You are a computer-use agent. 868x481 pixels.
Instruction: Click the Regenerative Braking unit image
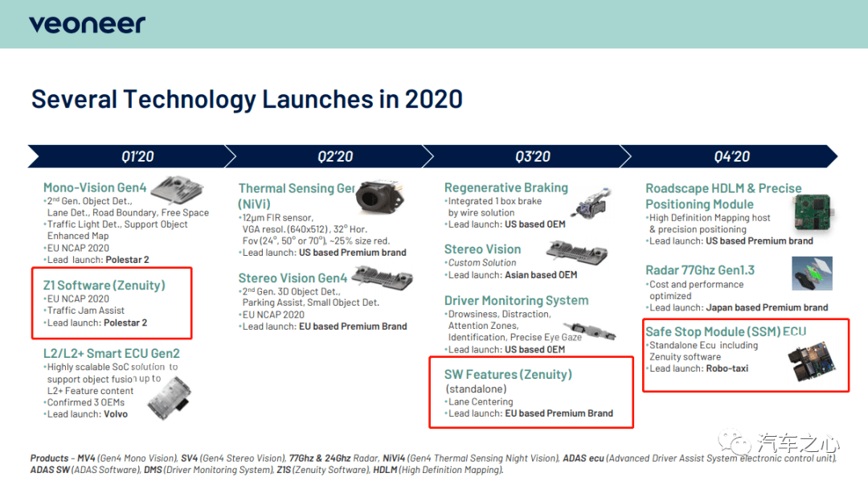(593, 203)
